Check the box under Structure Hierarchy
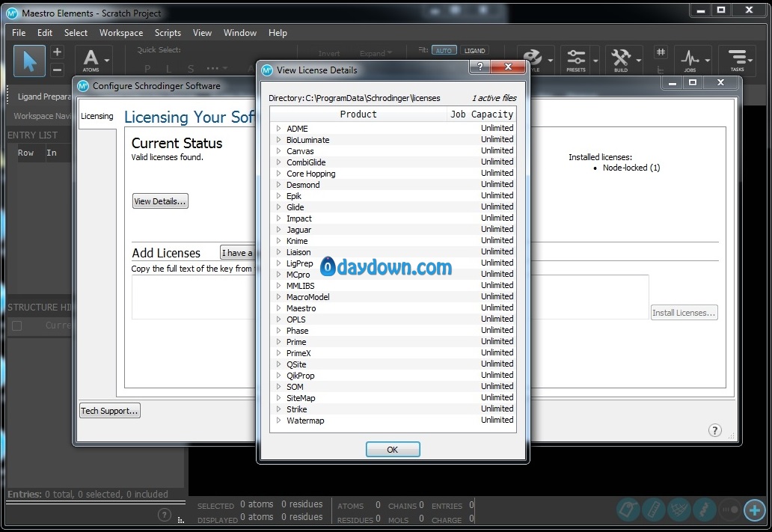 16,325
